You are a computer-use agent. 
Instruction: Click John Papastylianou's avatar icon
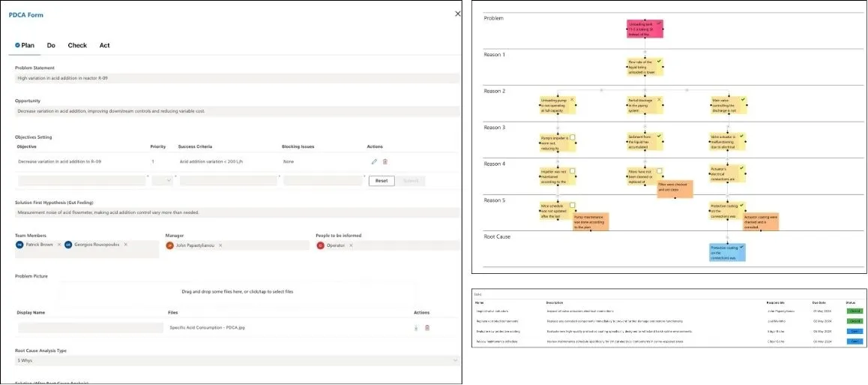click(170, 245)
